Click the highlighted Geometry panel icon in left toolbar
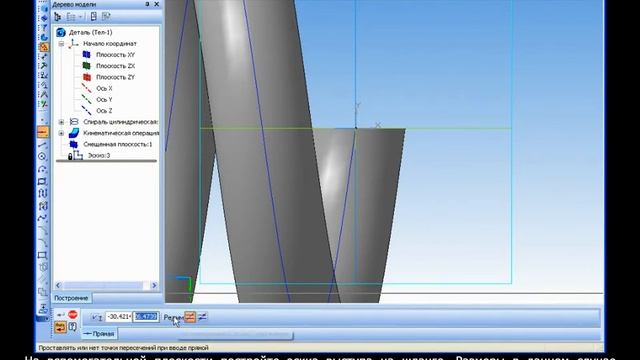The image size is (640, 360). tap(44, 47)
